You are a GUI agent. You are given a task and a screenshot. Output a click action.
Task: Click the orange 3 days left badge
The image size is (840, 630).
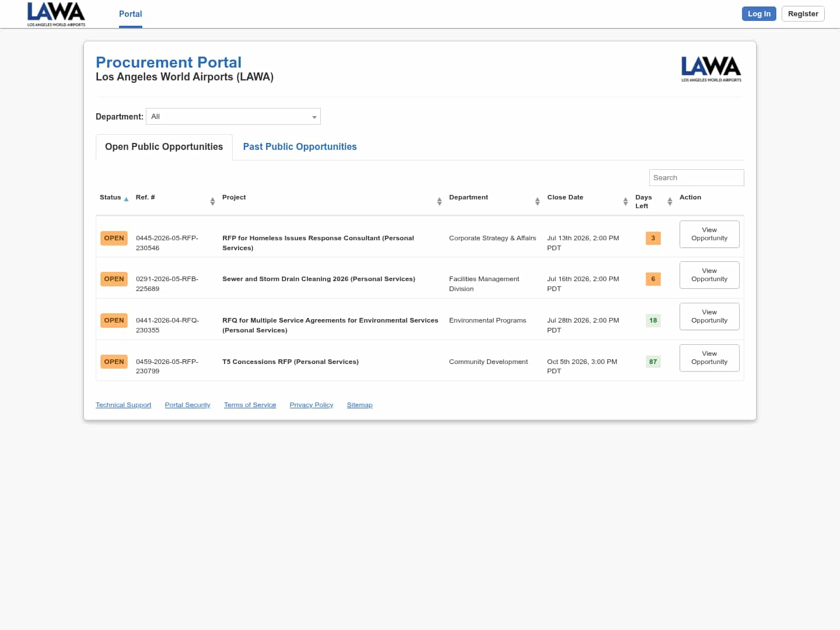[x=653, y=238]
